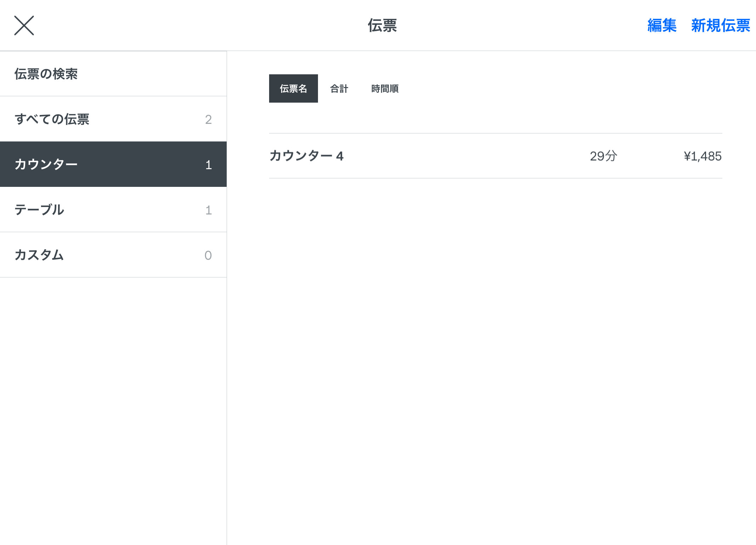Image resolution: width=756 pixels, height=545 pixels.
Task: Click the 29分 elapsed time on the ticket row
Action: click(603, 156)
